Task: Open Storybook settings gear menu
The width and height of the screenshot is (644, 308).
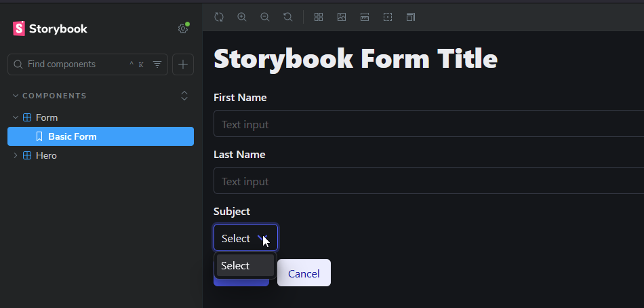Action: (183, 28)
